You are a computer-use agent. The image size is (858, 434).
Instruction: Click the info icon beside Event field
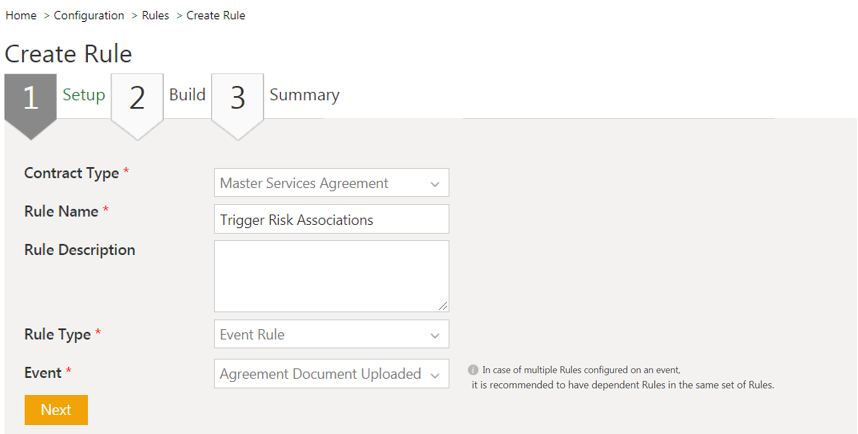(473, 370)
